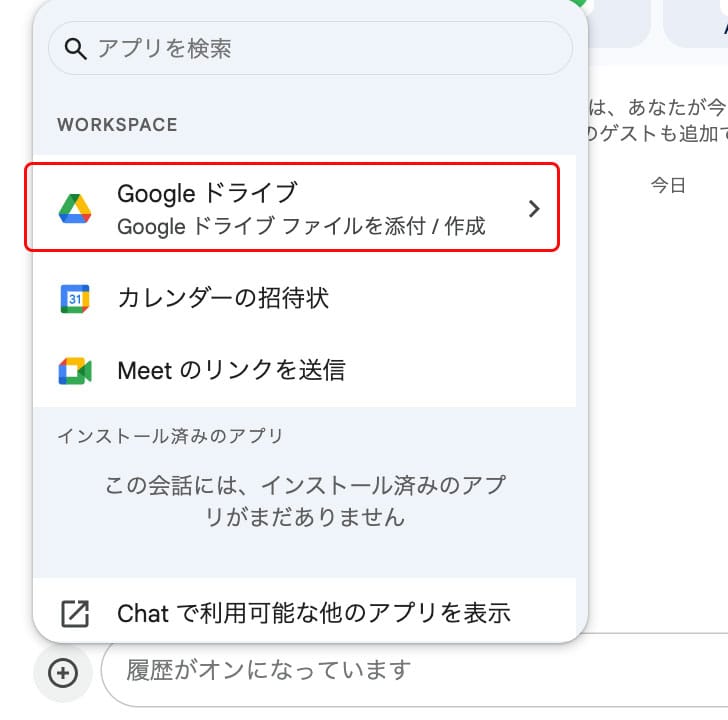Click the Calendar icon
The height and width of the screenshot is (720, 728).
[75, 298]
